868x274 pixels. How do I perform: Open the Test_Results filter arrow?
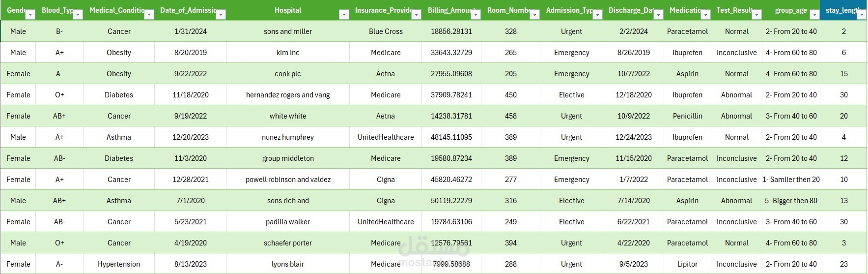[x=756, y=15]
